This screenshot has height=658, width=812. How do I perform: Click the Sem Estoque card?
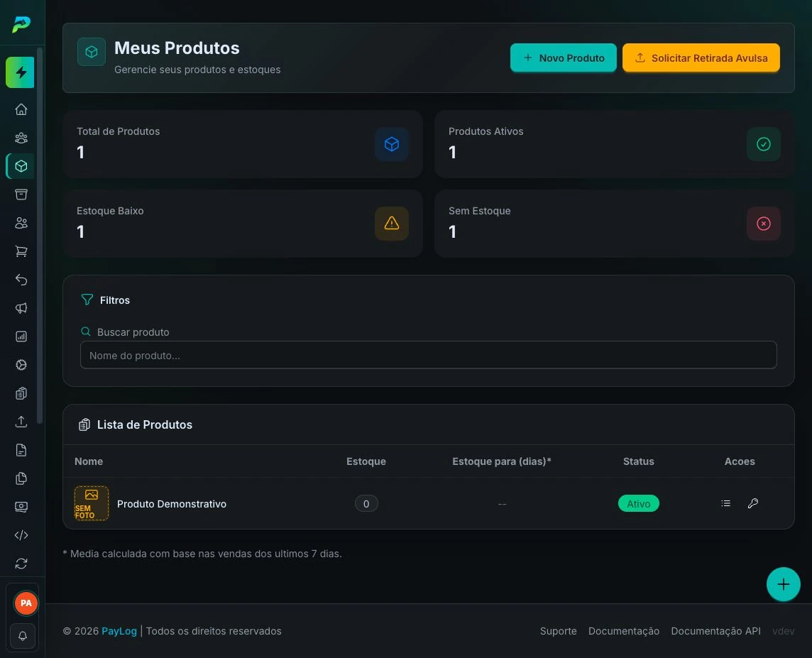pyautogui.click(x=614, y=224)
